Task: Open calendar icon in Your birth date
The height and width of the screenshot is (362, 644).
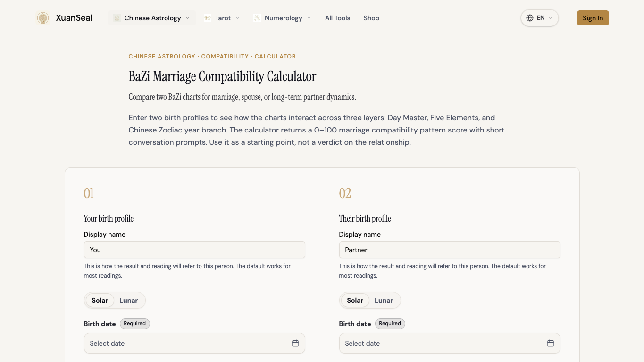Action: 295,343
